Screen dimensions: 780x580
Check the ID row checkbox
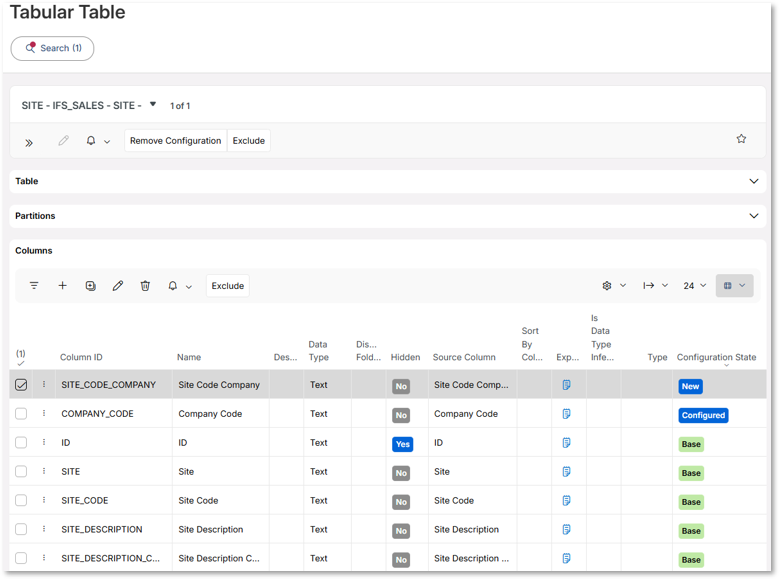click(21, 443)
